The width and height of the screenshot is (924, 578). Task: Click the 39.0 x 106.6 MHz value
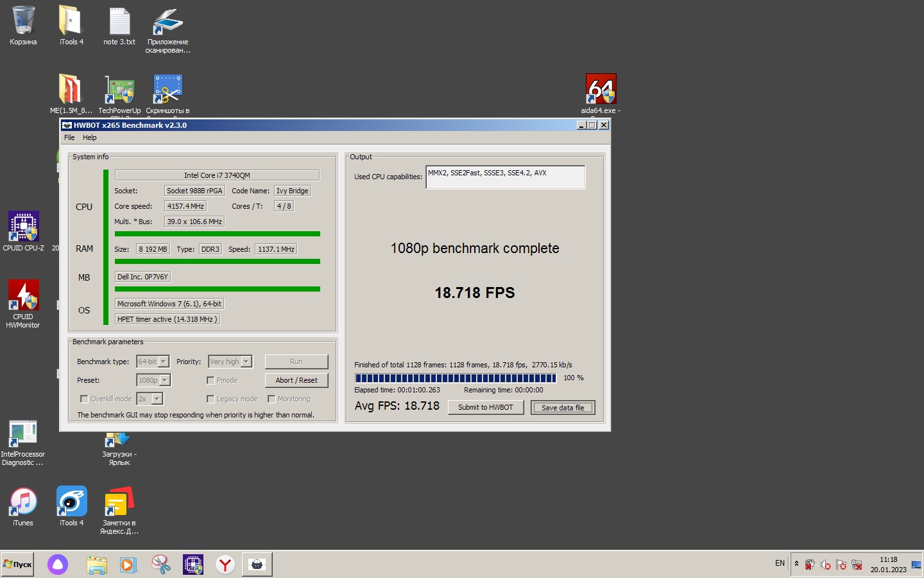coord(194,222)
